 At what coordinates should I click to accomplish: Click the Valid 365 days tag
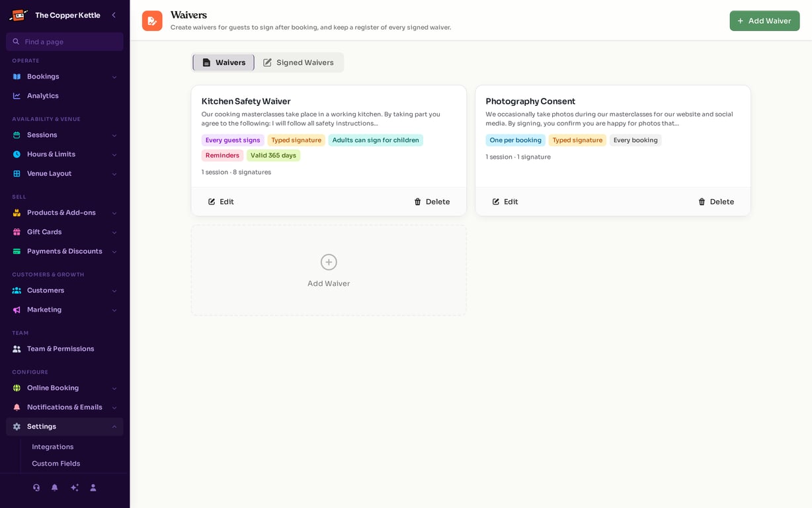click(x=273, y=155)
